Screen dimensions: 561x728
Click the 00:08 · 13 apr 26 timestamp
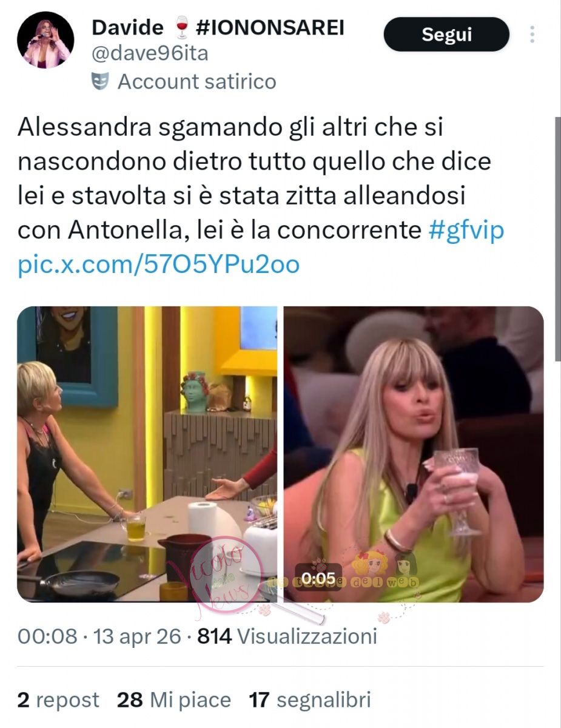[x=99, y=636]
